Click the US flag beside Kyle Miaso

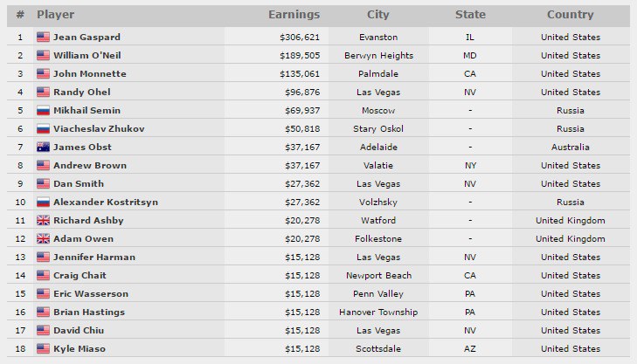tap(43, 349)
